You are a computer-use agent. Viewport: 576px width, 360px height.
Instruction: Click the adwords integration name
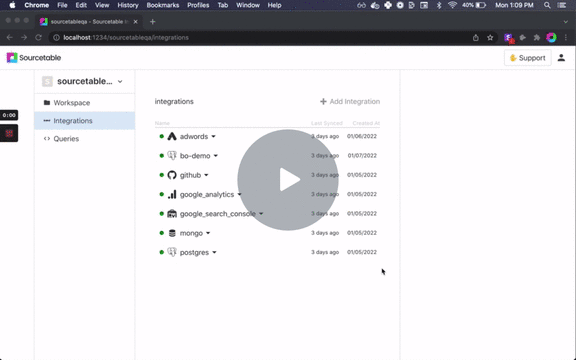194,136
